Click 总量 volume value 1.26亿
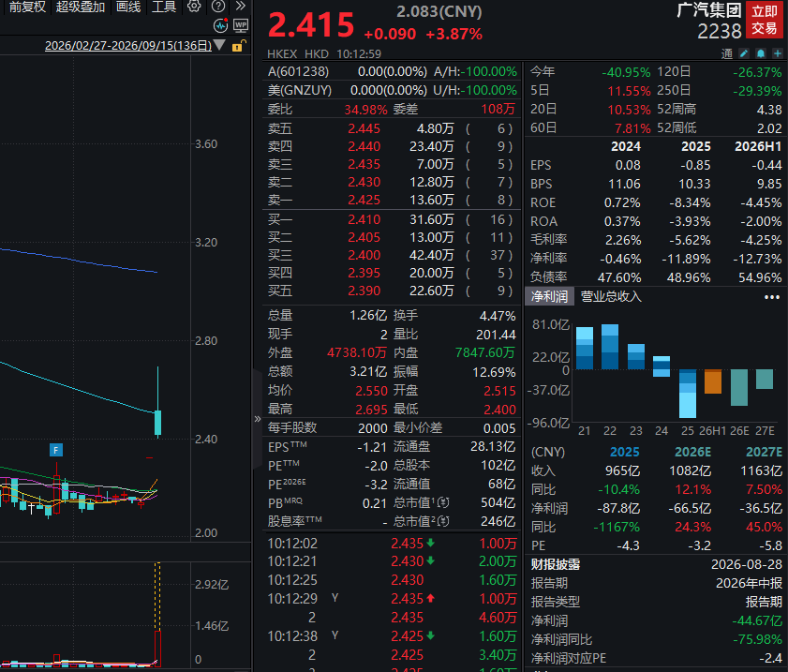This screenshot has height=672, width=788. point(368,316)
